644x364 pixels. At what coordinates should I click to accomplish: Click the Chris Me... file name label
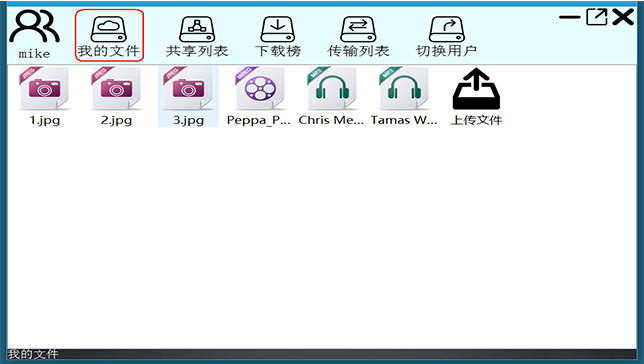click(x=331, y=120)
